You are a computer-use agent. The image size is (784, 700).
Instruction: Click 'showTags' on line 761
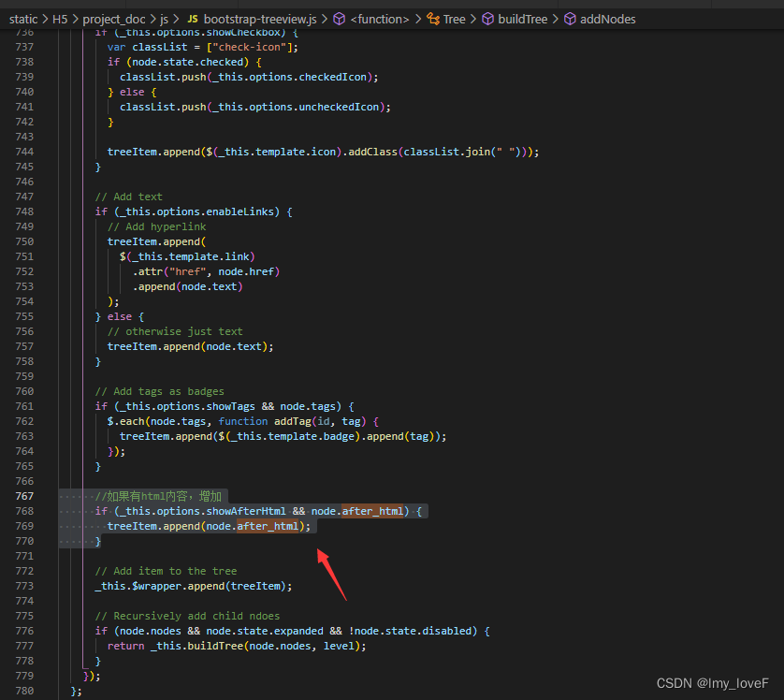(230, 406)
